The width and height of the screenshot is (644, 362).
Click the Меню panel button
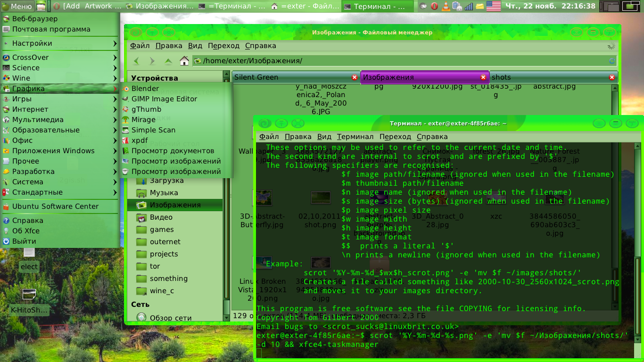click(x=17, y=6)
